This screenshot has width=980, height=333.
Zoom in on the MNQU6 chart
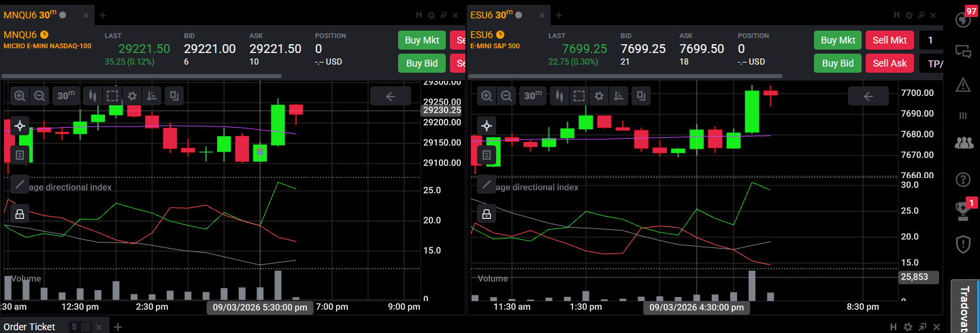pos(19,96)
